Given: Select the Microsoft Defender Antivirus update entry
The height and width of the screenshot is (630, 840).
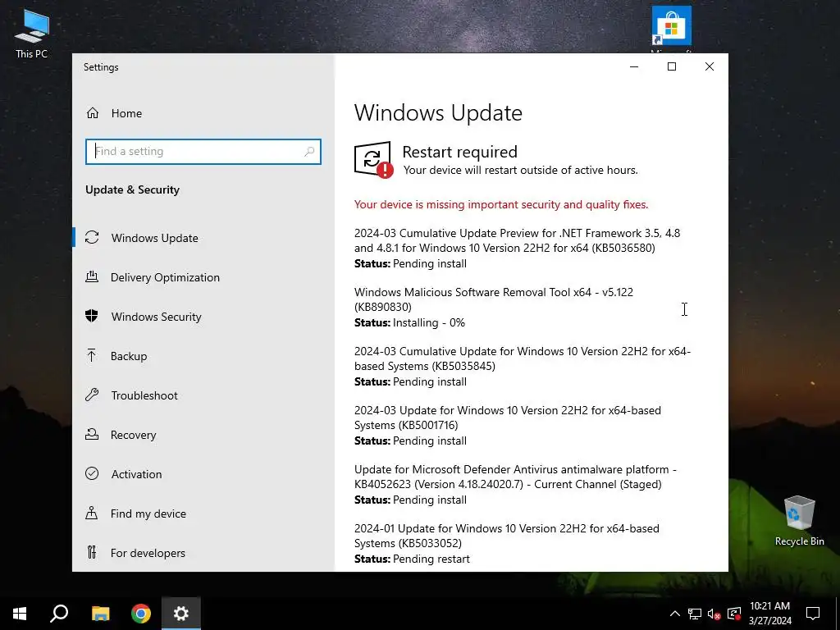Looking at the screenshot, I should point(515,484).
